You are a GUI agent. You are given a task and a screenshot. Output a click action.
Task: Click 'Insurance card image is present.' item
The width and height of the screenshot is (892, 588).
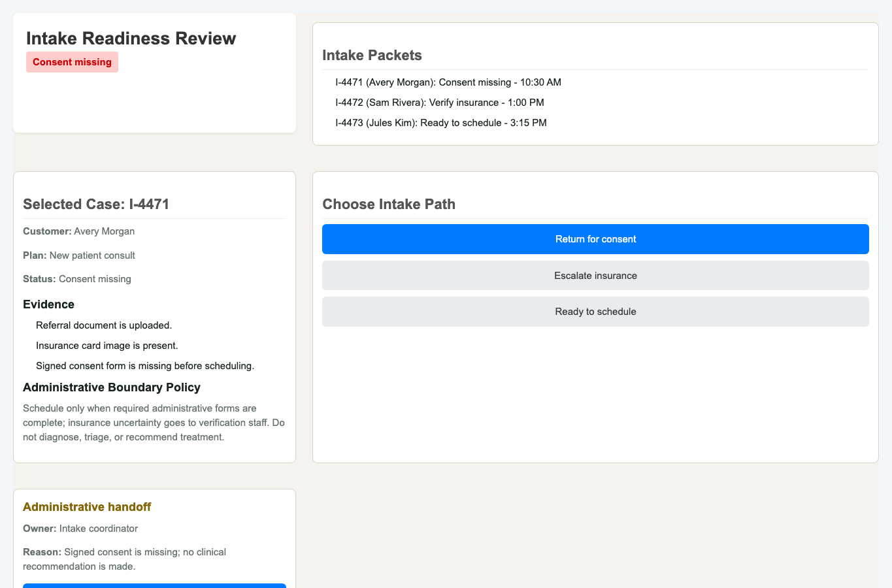107,346
